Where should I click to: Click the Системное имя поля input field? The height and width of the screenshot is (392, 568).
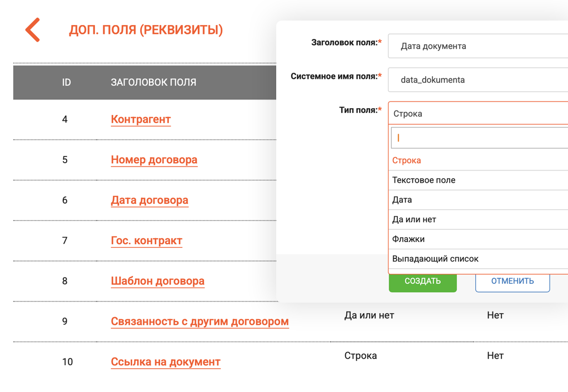[x=478, y=79]
